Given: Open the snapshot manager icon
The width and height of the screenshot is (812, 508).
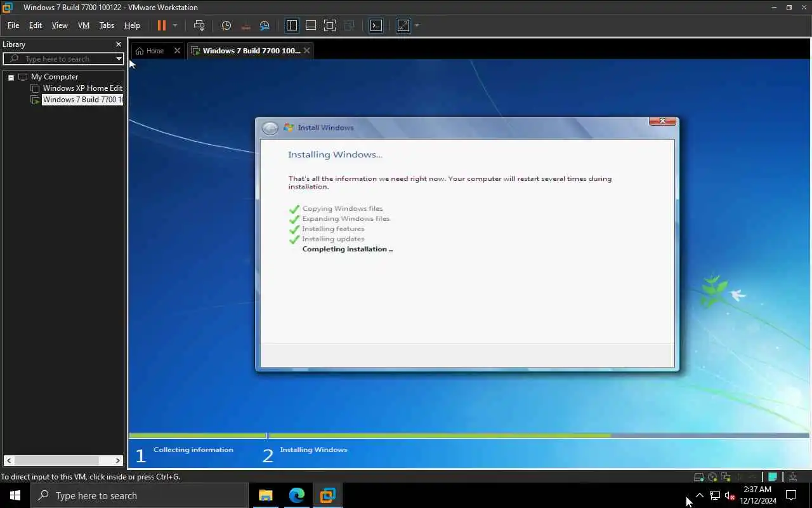Looking at the screenshot, I should [x=265, y=25].
